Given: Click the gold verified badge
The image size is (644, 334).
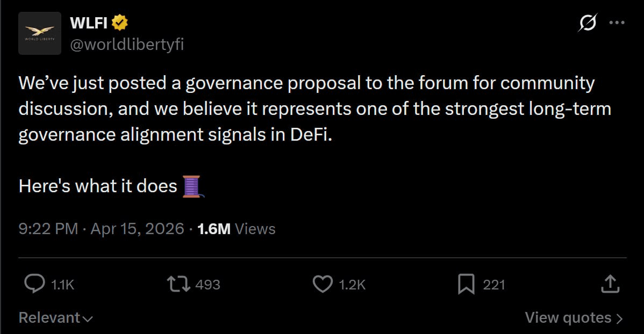Looking at the screenshot, I should (x=119, y=23).
